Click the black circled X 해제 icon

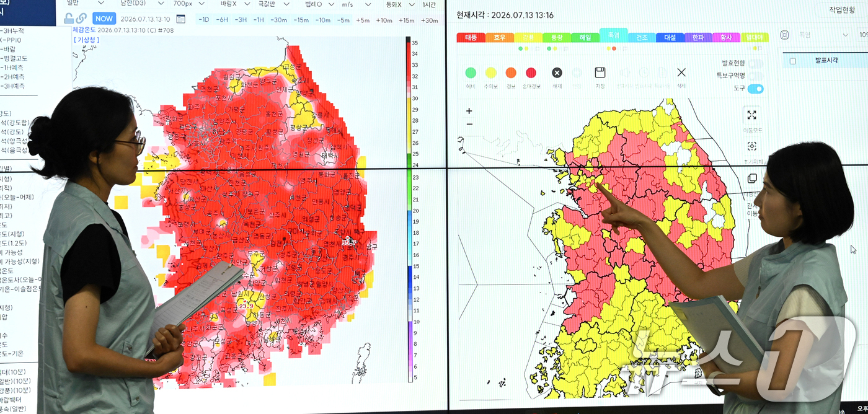tap(557, 73)
